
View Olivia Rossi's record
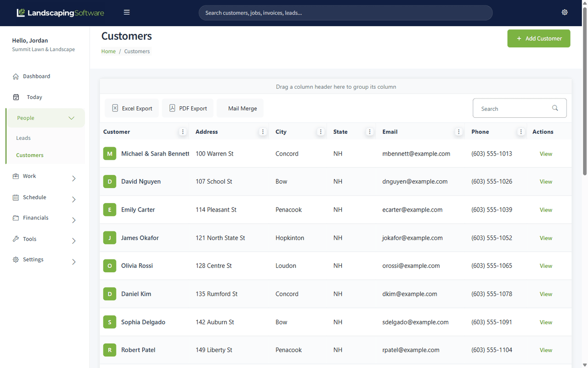[x=546, y=266]
